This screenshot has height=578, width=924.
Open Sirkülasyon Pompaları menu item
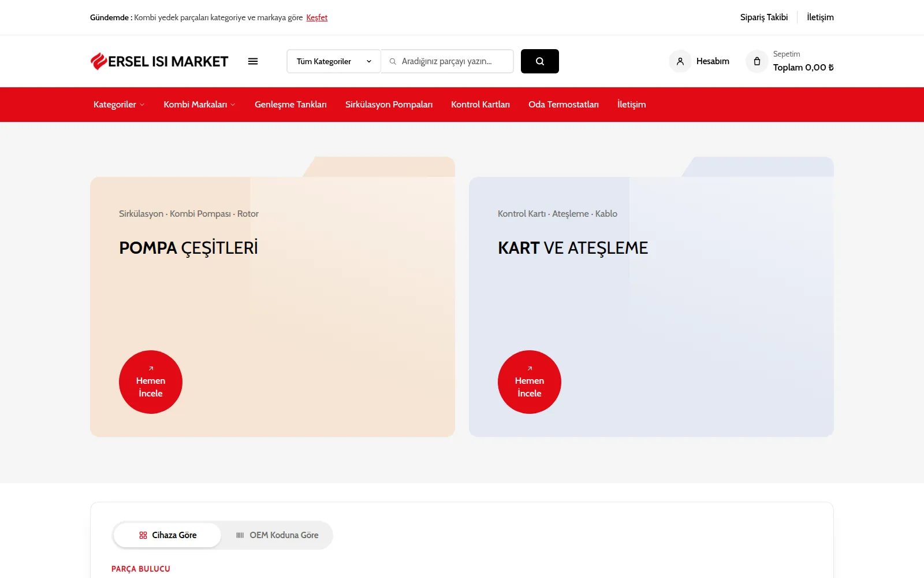click(x=389, y=105)
